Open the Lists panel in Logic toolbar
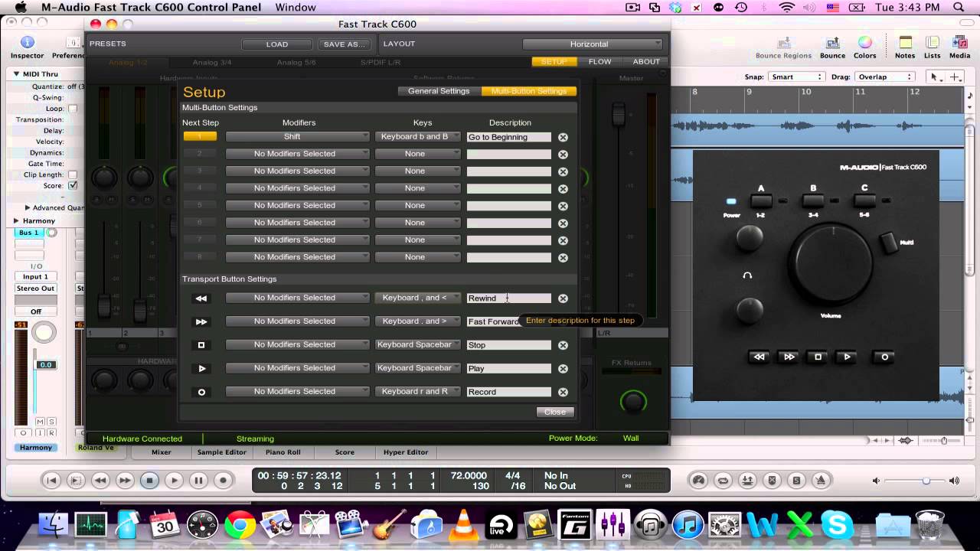This screenshot has width=980, height=551. click(932, 47)
